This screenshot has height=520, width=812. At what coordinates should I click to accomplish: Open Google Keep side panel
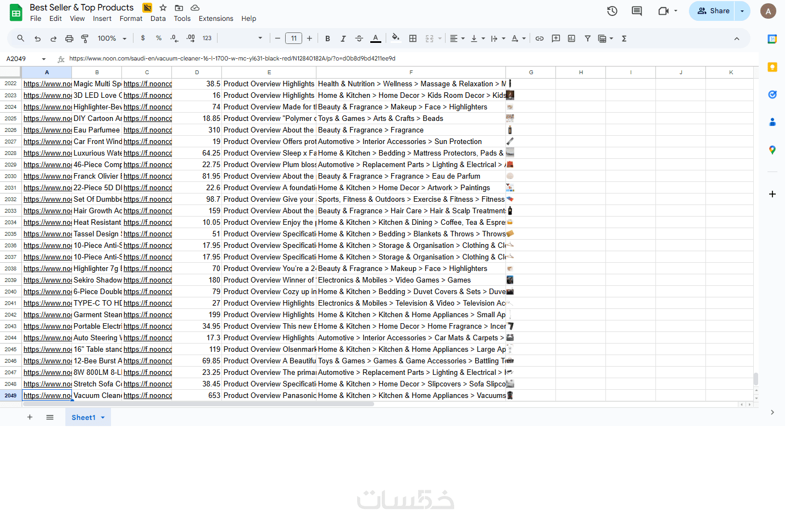772,67
